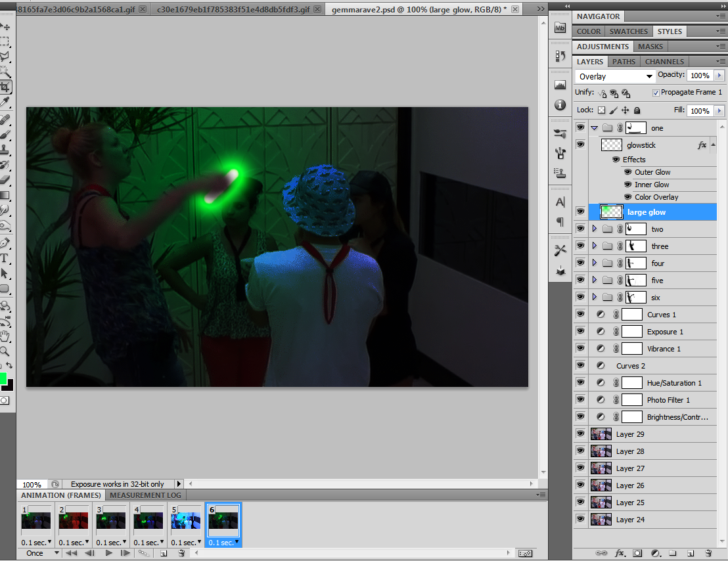
Task: Click the green foreground color swatch
Action: [x=3, y=378]
